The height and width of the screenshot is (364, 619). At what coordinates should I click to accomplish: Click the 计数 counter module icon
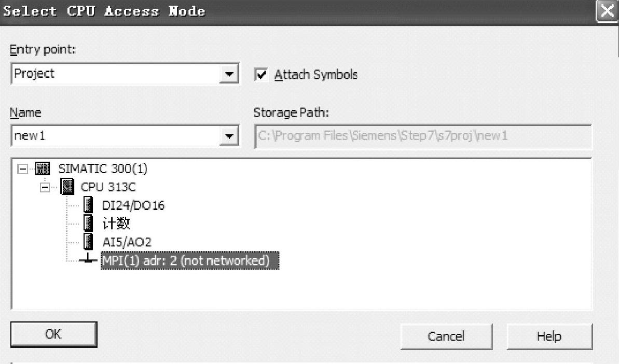tap(88, 223)
